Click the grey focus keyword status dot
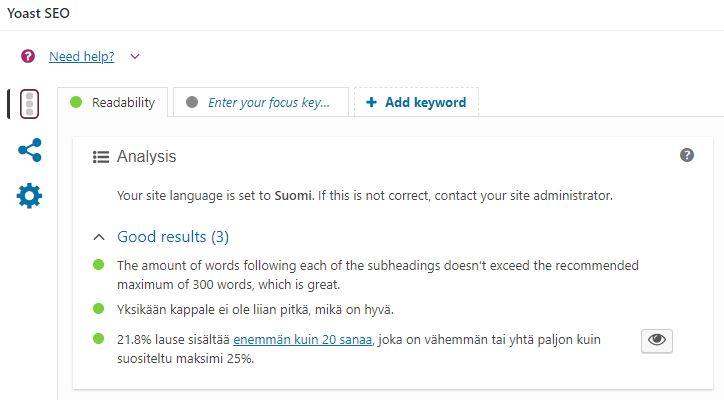 click(192, 102)
